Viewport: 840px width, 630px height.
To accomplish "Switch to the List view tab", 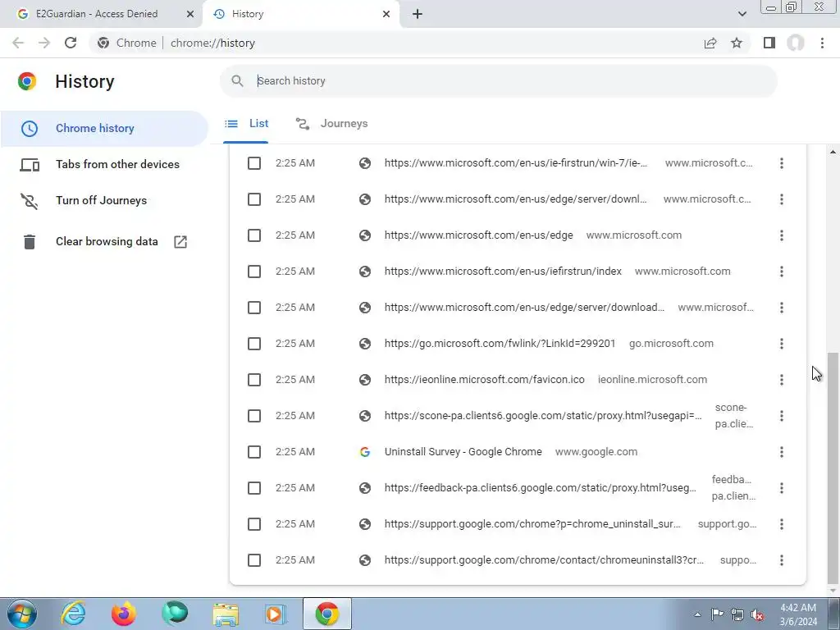I will [246, 124].
